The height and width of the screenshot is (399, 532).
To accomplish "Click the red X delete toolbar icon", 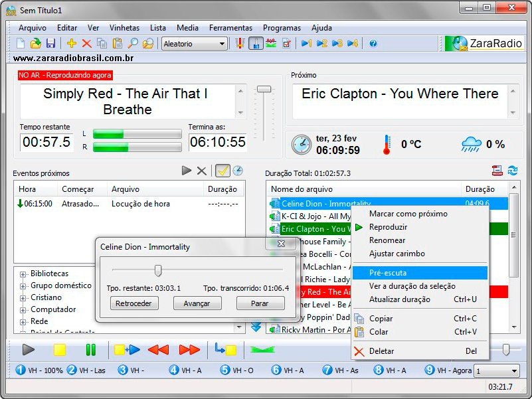I will click(86, 43).
